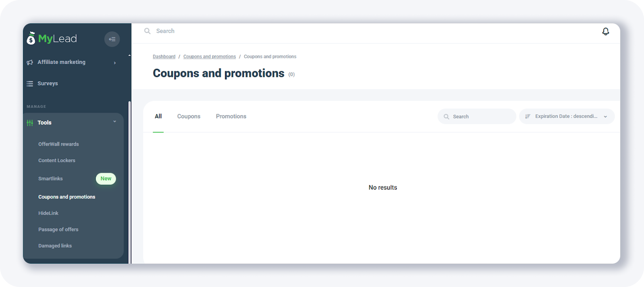644x287 pixels.
Task: Collapse the sidebar with the menu toggle icon
Action: click(112, 39)
